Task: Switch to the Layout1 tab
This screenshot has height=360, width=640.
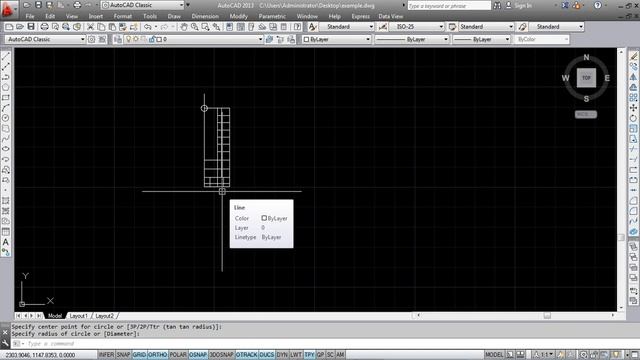Action: (78, 316)
